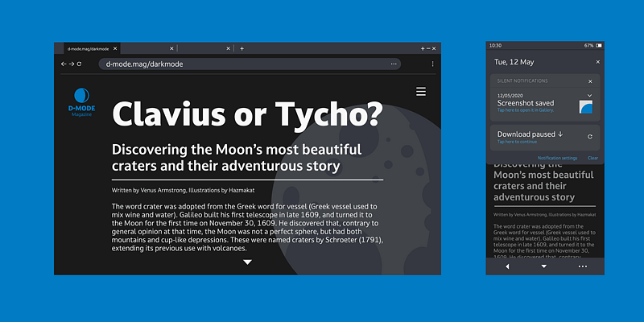The height and width of the screenshot is (322, 644).
Task: Open the phone's bottom three-dot options
Action: click(x=583, y=266)
